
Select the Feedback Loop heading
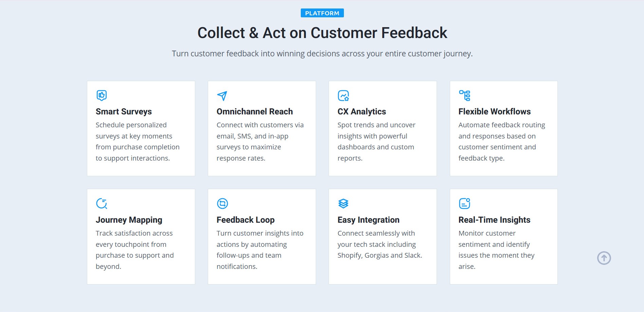(x=245, y=220)
